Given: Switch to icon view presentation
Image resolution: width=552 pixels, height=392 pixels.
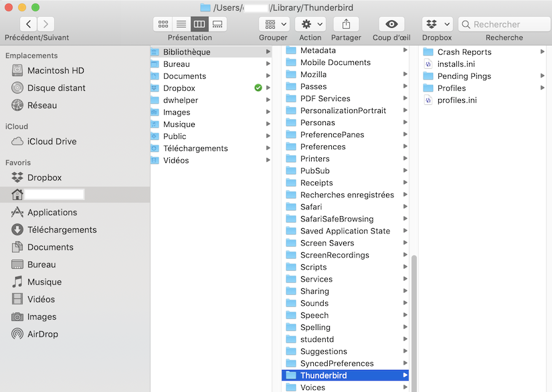Looking at the screenshot, I should pos(163,24).
